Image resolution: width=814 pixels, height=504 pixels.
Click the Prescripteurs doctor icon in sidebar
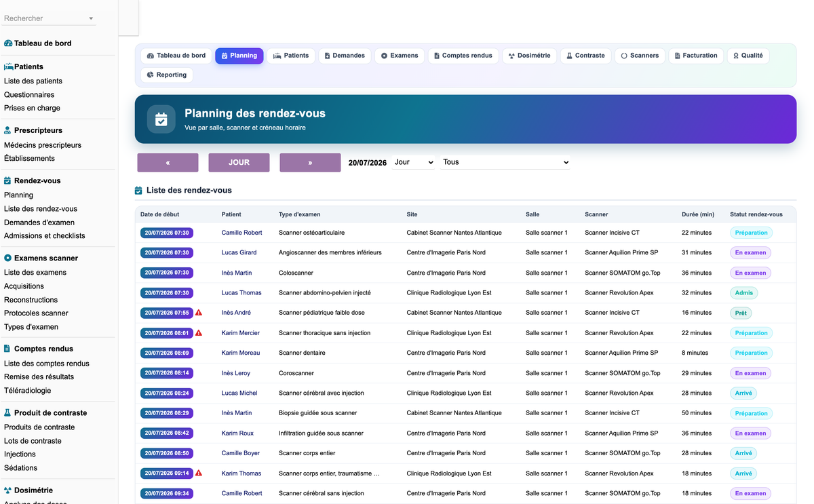pos(8,130)
